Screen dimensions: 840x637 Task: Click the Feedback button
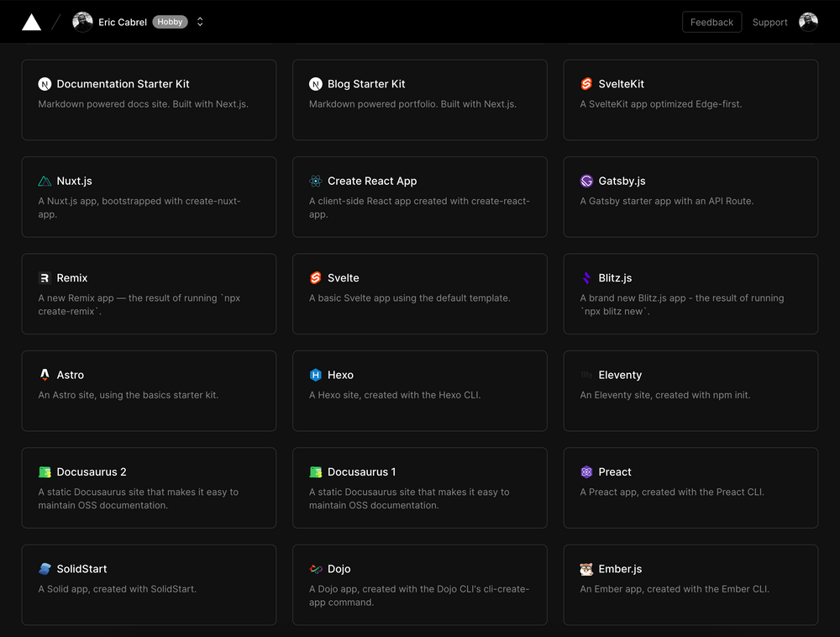711,22
